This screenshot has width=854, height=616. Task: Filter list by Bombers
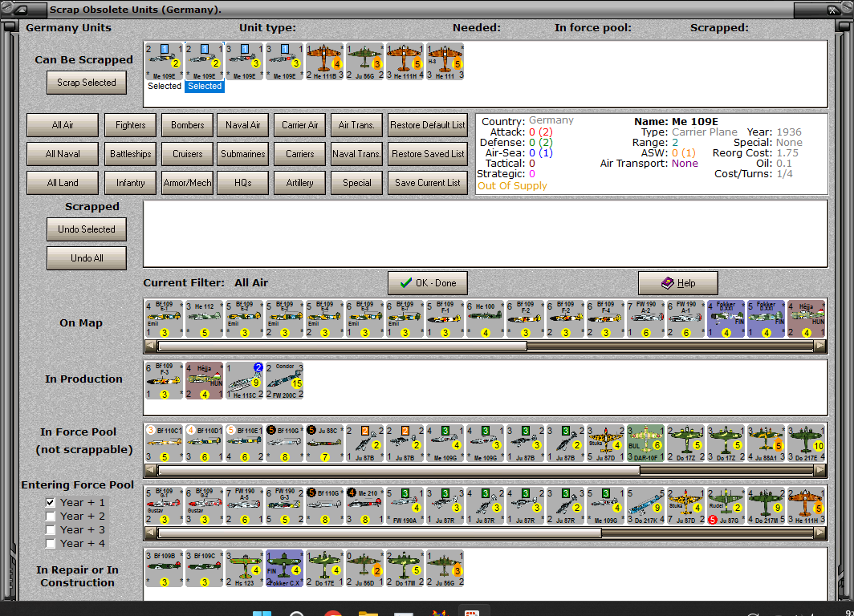(187, 125)
